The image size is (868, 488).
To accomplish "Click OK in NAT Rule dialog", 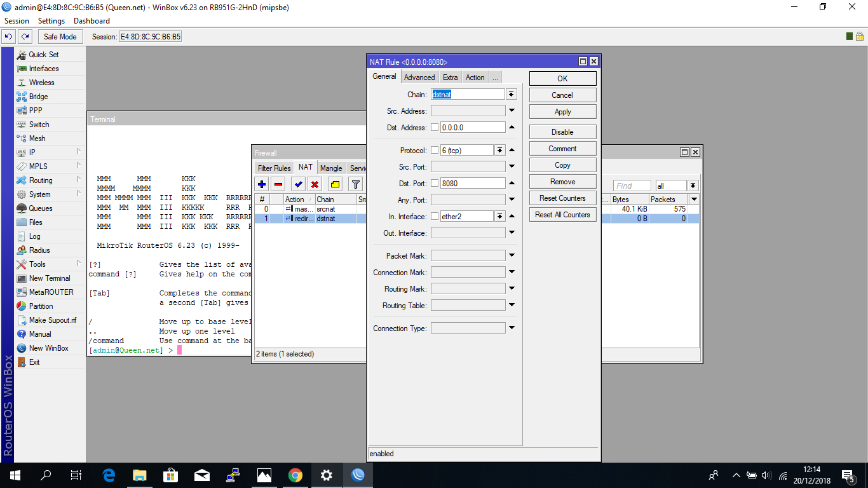I will click(x=562, y=79).
